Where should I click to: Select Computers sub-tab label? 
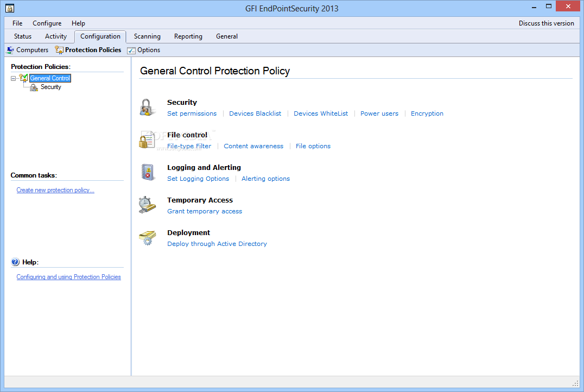point(33,50)
